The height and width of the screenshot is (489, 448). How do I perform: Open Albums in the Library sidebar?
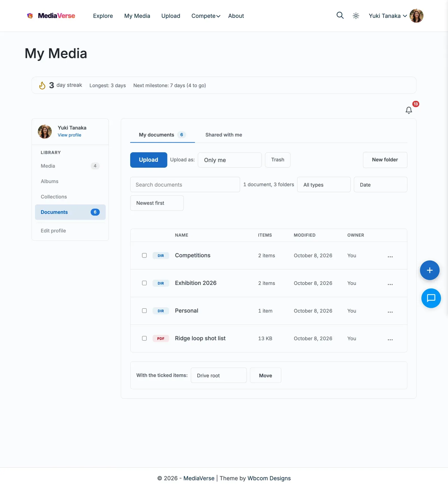click(70, 181)
